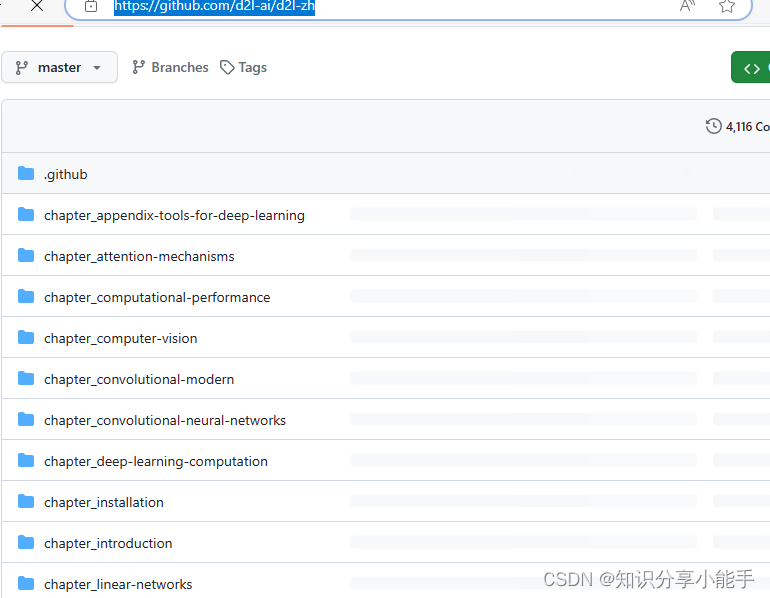
Task: Open chapter_deep-learning-computation folder
Action: [x=156, y=462]
